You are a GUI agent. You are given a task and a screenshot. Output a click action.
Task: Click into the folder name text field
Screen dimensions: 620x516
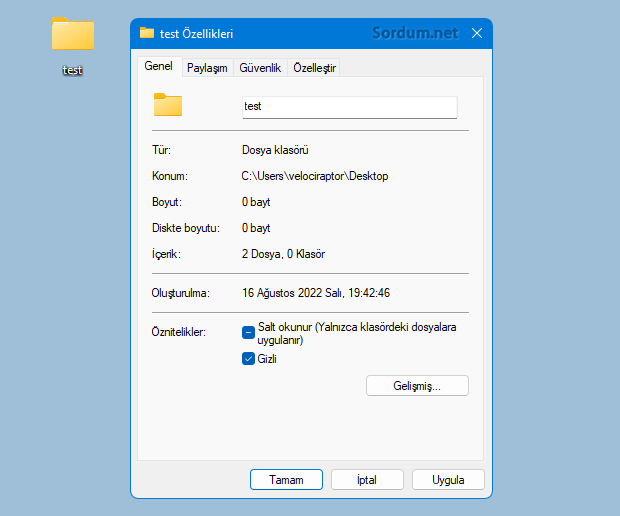point(349,106)
